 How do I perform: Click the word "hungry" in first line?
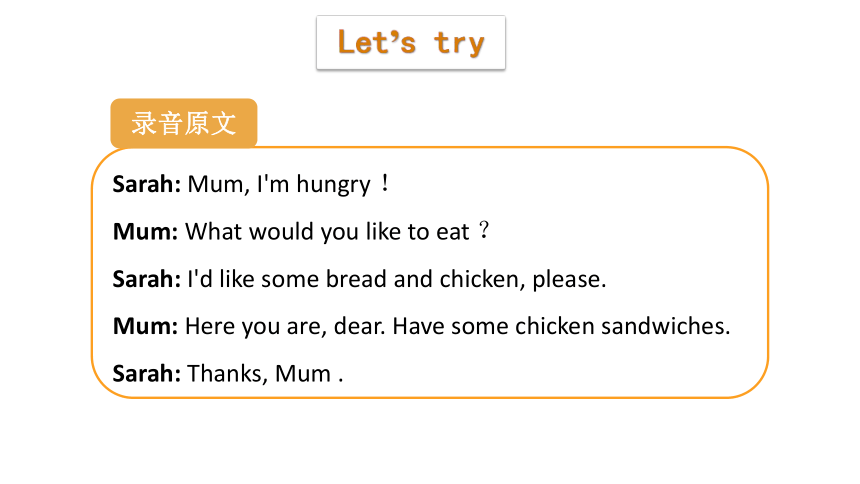click(333, 185)
